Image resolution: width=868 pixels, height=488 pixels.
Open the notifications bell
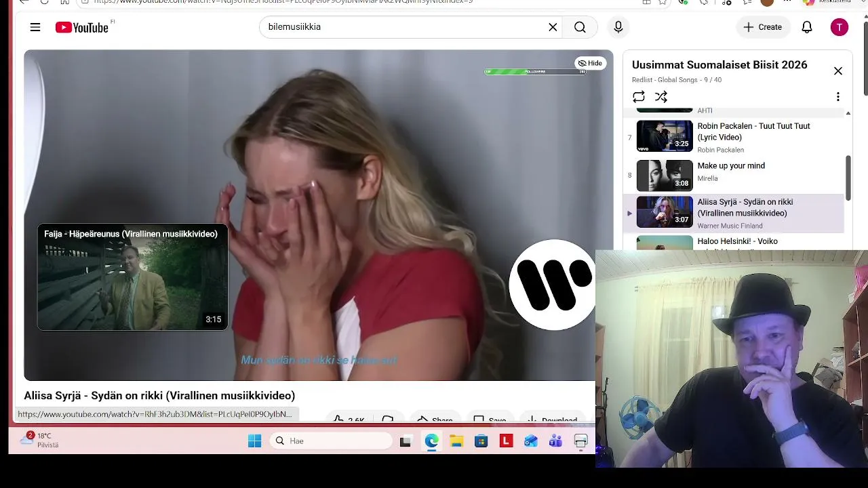click(807, 27)
